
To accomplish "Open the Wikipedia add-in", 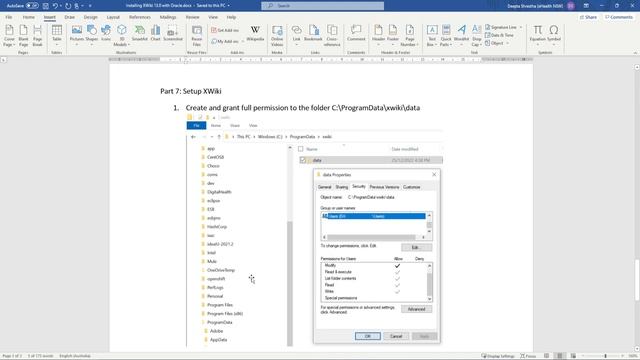I will pos(255,33).
